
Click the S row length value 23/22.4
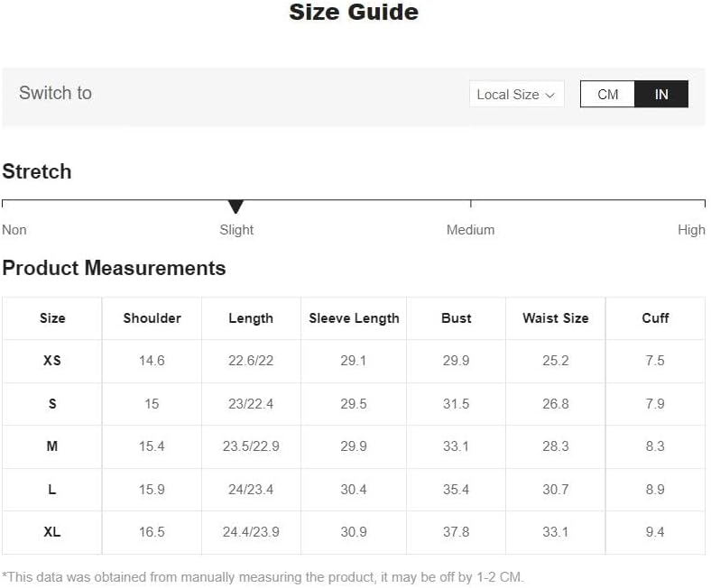pyautogui.click(x=251, y=404)
